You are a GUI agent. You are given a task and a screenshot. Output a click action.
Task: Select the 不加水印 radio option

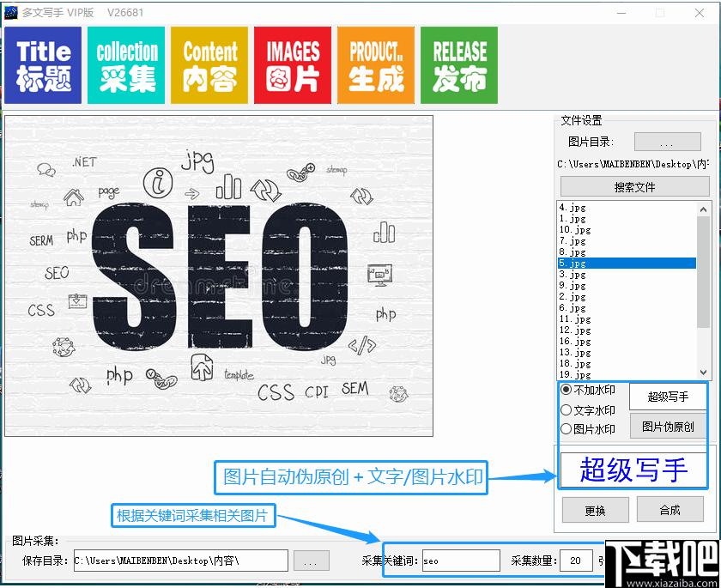tap(588, 390)
